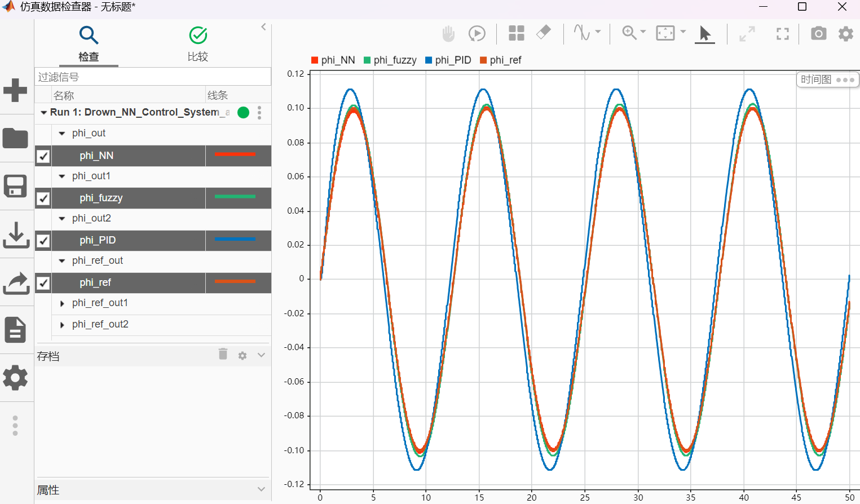Uncheck the phi_fuzzy signal checkbox
The width and height of the screenshot is (860, 504).
click(43, 198)
